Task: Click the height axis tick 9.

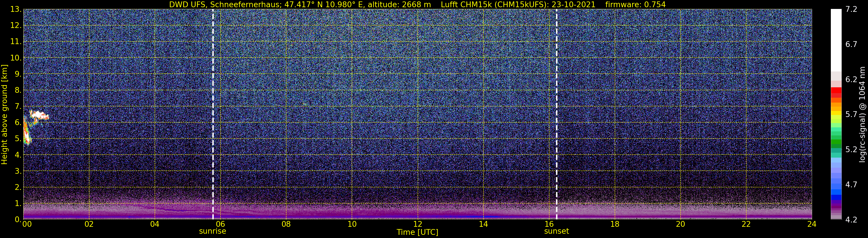Action: 18,74
